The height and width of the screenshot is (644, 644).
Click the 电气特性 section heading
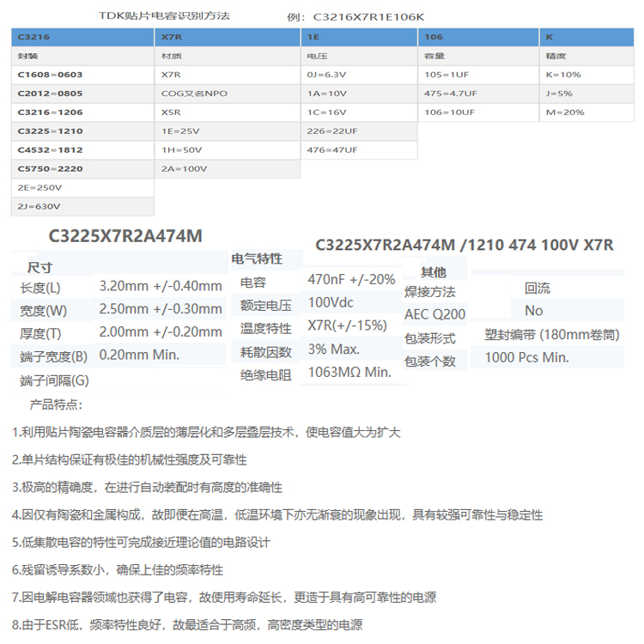257,258
